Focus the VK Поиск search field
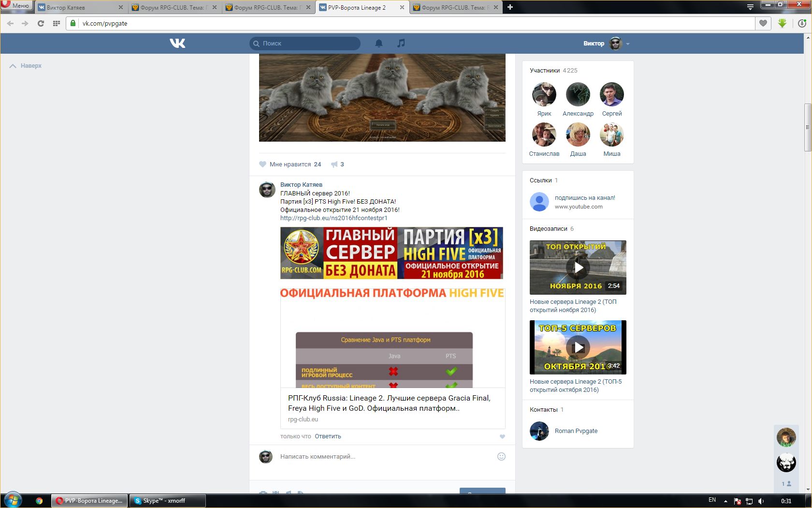The height and width of the screenshot is (508, 812). 305,44
